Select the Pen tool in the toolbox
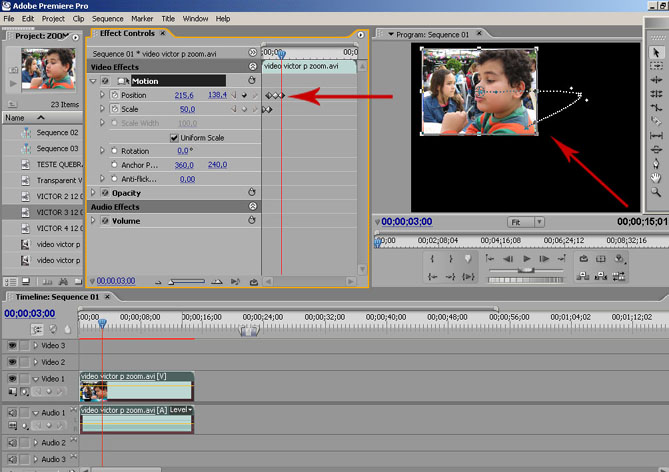This screenshot has width=669, height=472. click(x=656, y=163)
